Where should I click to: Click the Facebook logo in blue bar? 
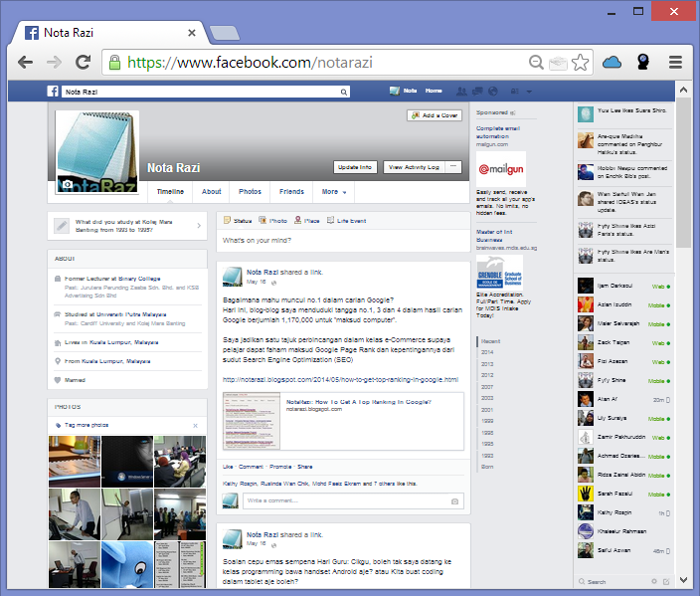[53, 92]
